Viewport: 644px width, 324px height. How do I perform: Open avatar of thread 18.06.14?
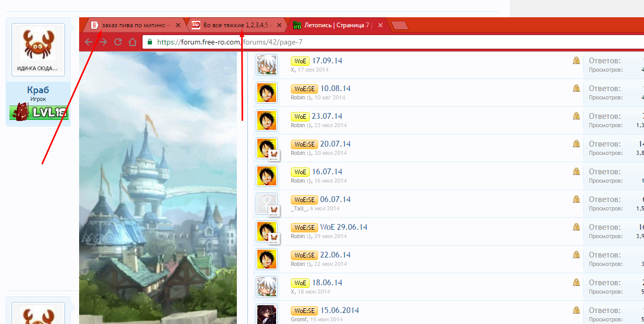(267, 287)
